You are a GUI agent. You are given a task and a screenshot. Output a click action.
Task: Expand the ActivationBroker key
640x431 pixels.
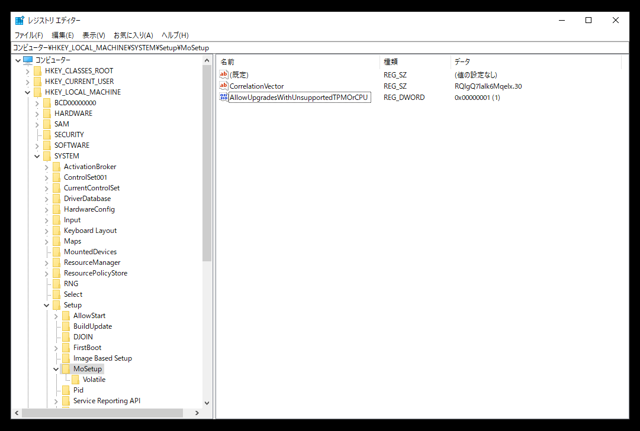pyautogui.click(x=47, y=167)
